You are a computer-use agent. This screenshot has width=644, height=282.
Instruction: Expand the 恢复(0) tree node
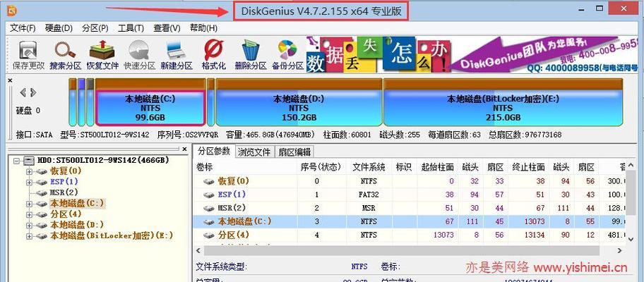[29, 171]
